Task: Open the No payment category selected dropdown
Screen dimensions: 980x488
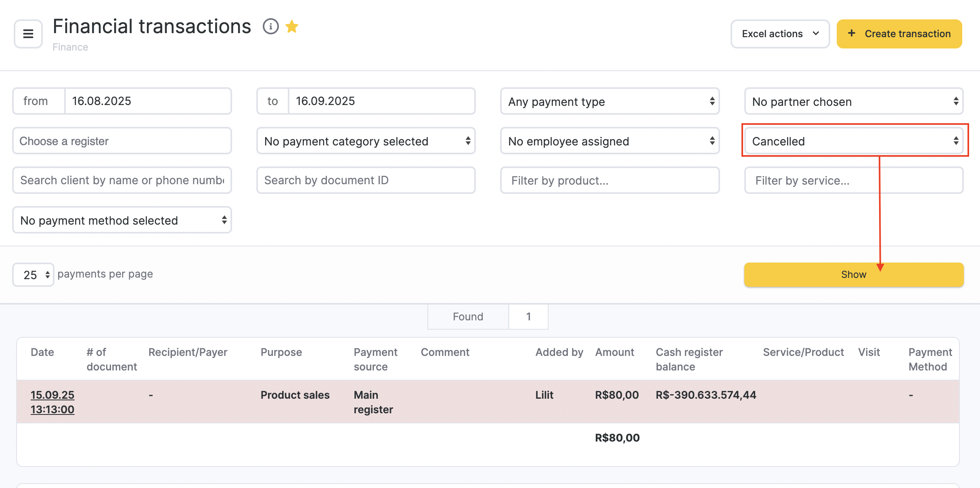Action: point(366,141)
